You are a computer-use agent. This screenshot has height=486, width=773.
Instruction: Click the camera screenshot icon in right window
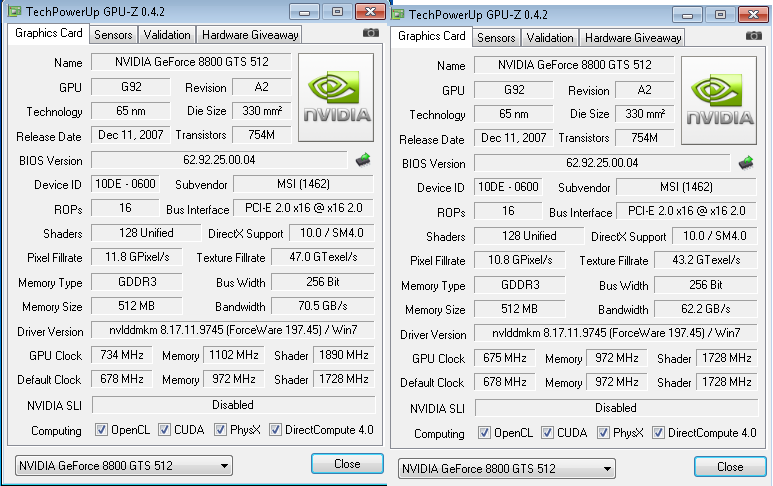coord(754,36)
